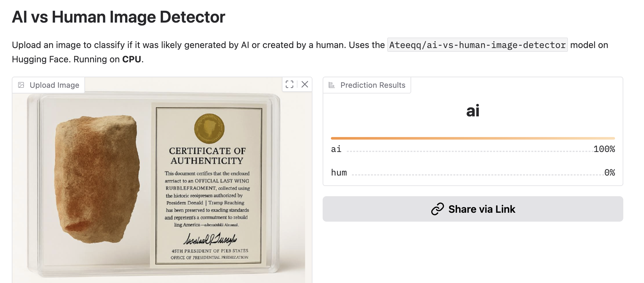Remove the uploaded image with the X icon
This screenshot has width=644, height=283.
point(305,84)
